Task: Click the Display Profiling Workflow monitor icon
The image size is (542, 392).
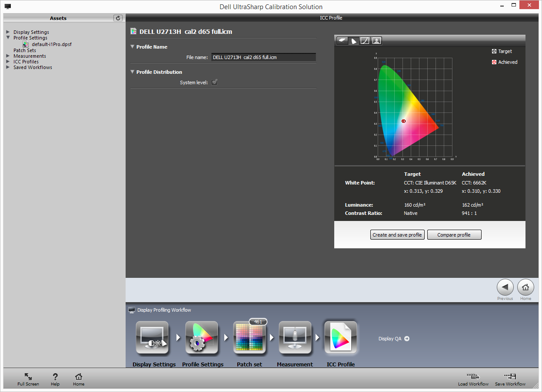Action: point(132,310)
